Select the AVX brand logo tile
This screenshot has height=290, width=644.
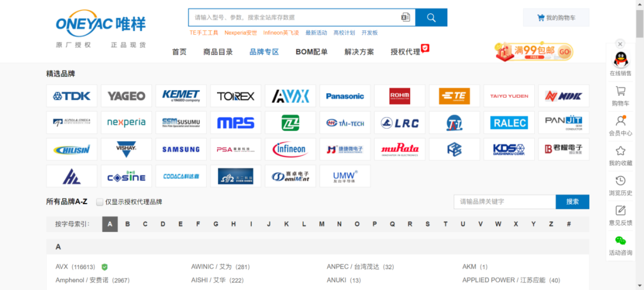coord(290,96)
